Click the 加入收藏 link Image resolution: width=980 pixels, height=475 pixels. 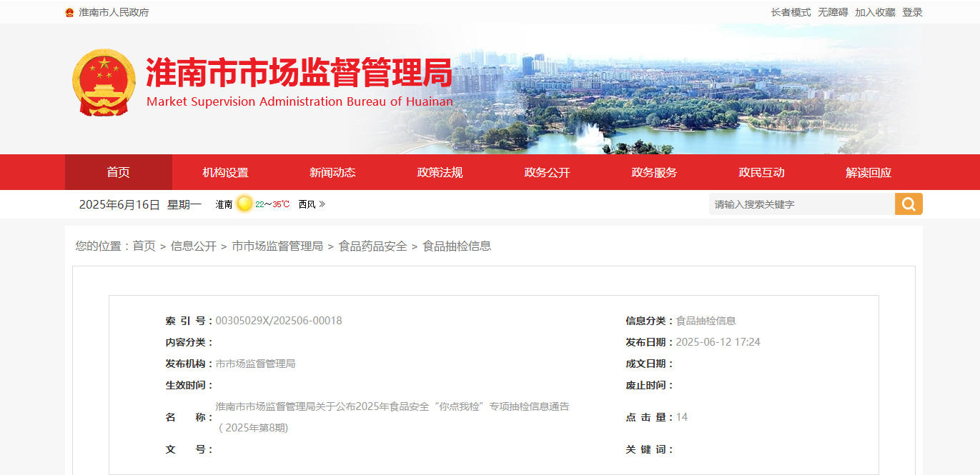coord(875,12)
